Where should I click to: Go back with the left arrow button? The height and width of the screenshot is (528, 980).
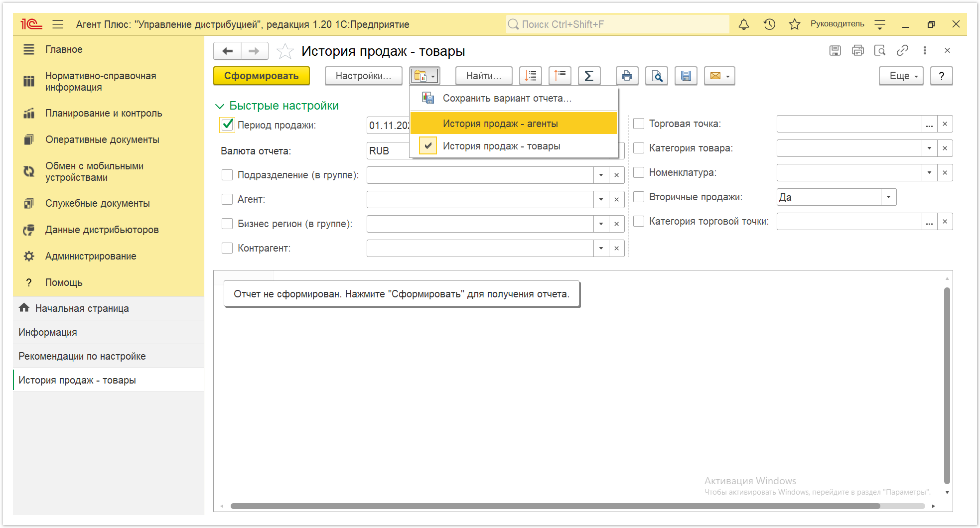point(228,51)
